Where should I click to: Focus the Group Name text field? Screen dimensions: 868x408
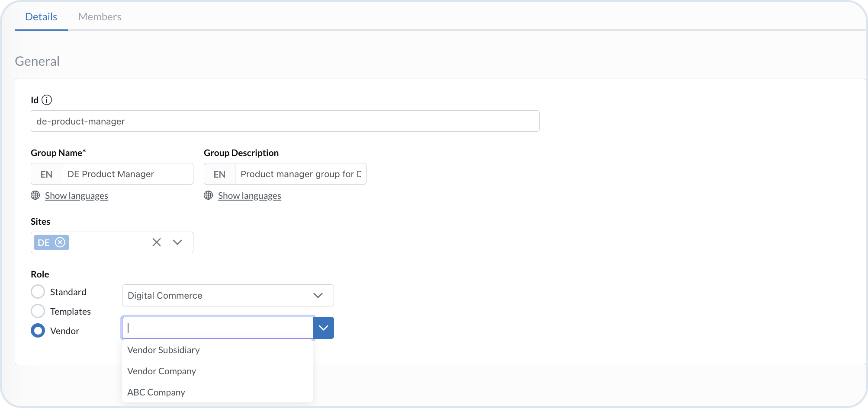point(127,174)
